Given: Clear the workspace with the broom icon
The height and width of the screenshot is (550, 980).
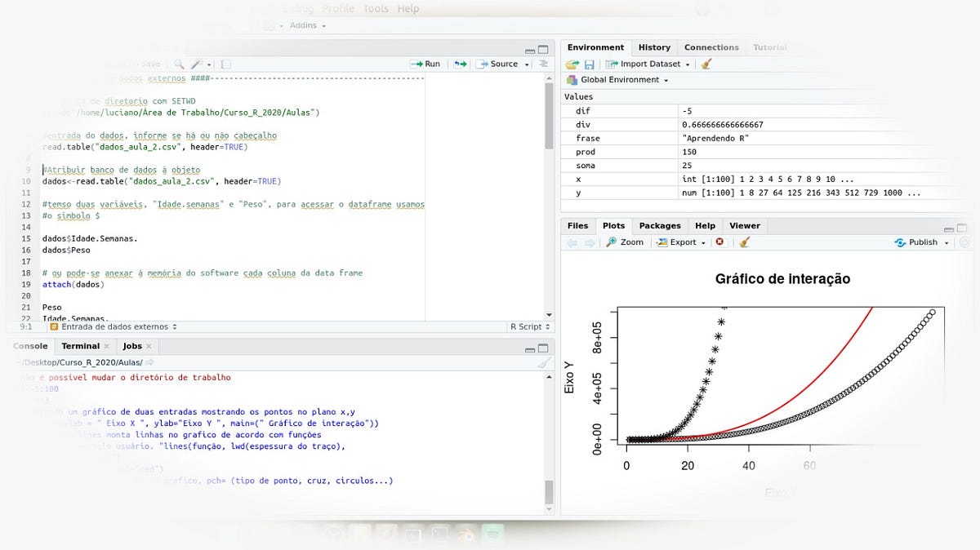Looking at the screenshot, I should (707, 64).
